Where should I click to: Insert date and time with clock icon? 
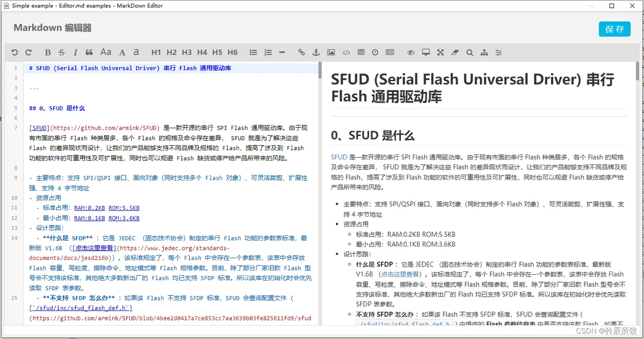pos(375,52)
